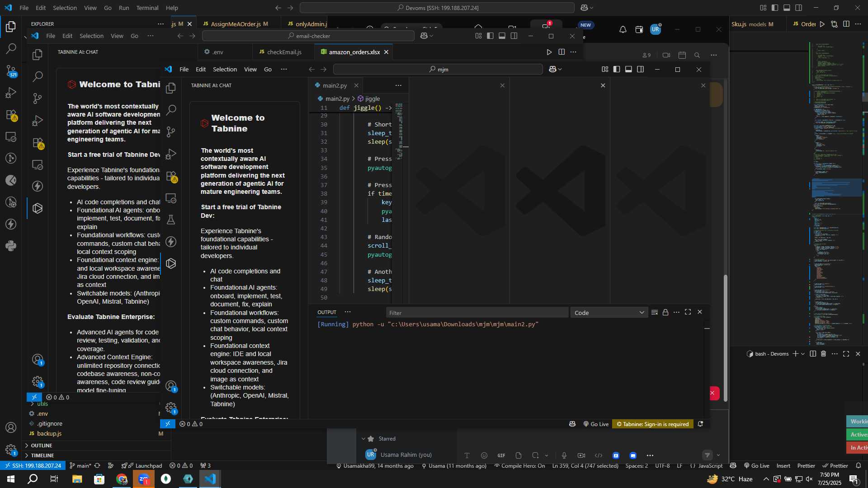This screenshot has width=868, height=488.
Task: Open the View menu in email-checker window
Action: [117, 36]
